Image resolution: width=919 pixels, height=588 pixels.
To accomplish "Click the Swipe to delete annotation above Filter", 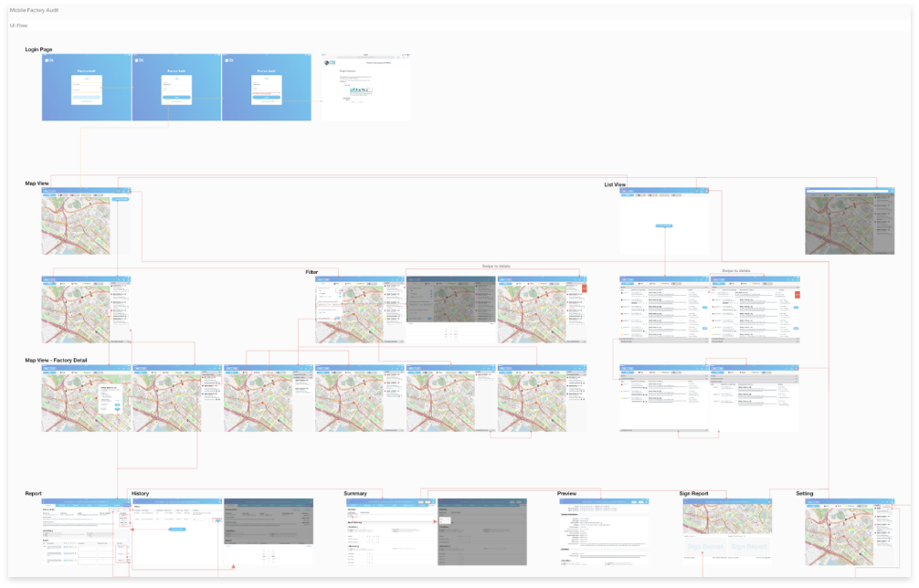I will tap(496, 266).
